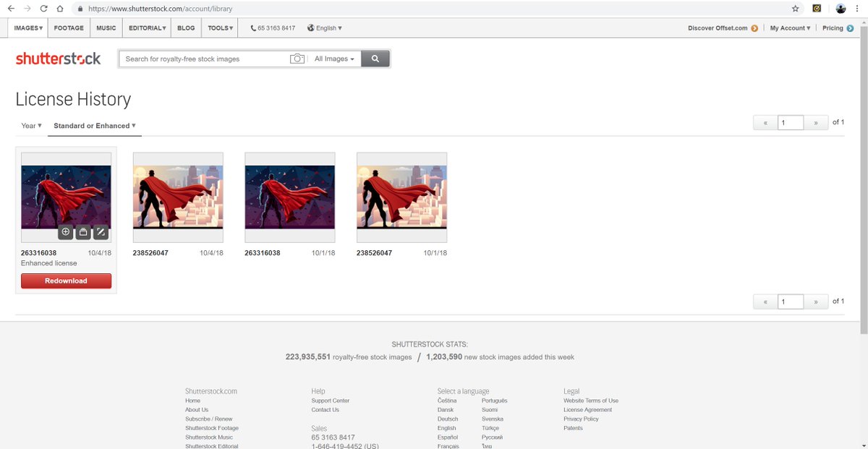This screenshot has width=868, height=449.
Task: Click the top page number field
Action: [791, 122]
